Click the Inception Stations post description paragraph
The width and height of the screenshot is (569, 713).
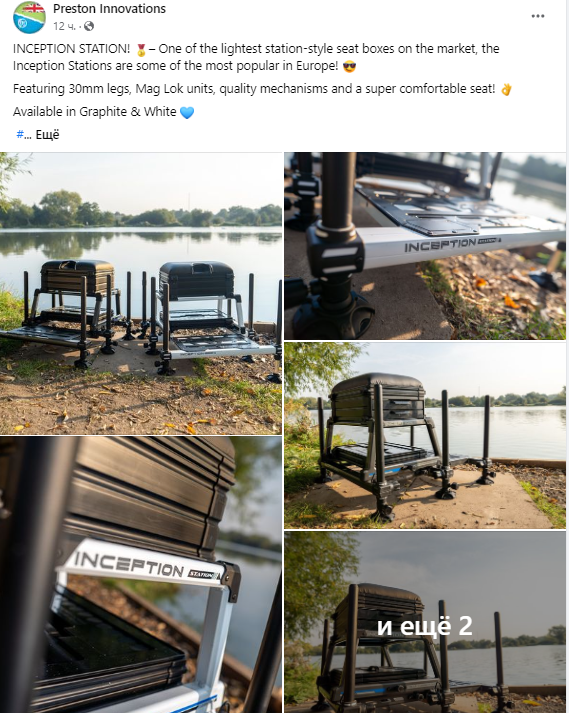point(256,57)
